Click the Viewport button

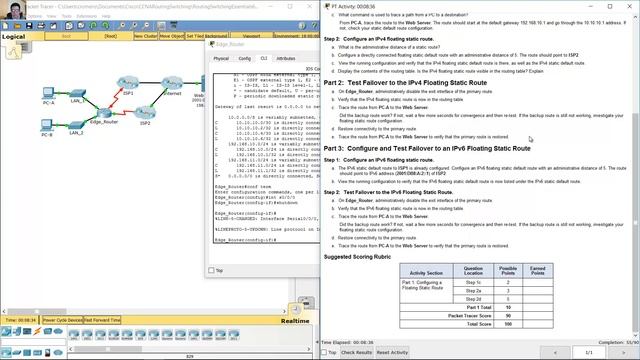pyautogui.click(x=251, y=36)
